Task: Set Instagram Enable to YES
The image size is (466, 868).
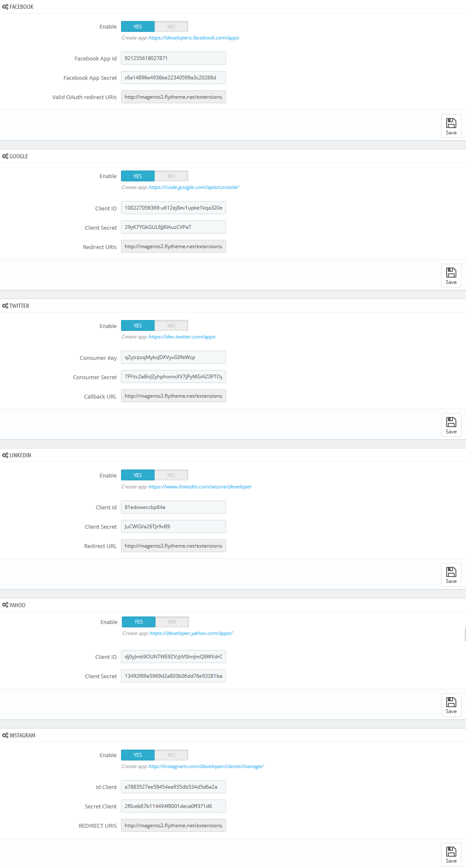Action: 138,755
